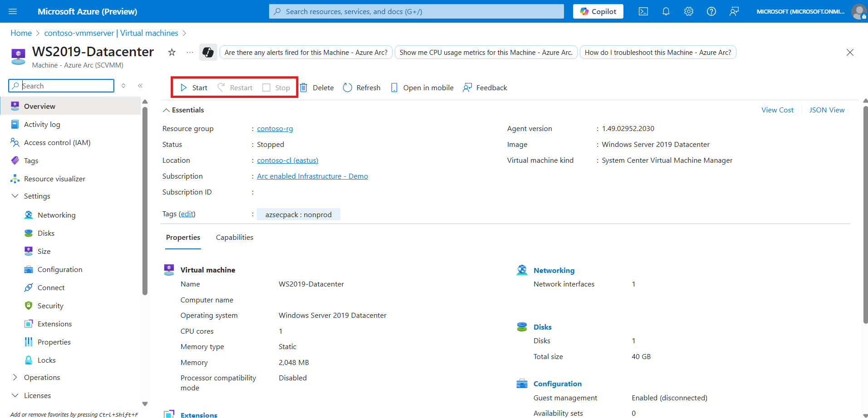This screenshot has height=418, width=868.
Task: Open View Cost
Action: 777,110
